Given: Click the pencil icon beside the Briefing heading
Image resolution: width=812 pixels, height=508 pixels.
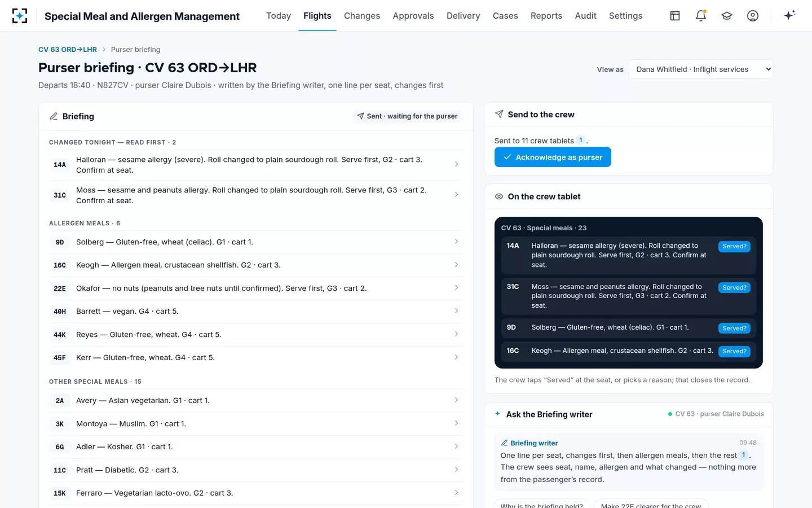Looking at the screenshot, I should click(54, 116).
